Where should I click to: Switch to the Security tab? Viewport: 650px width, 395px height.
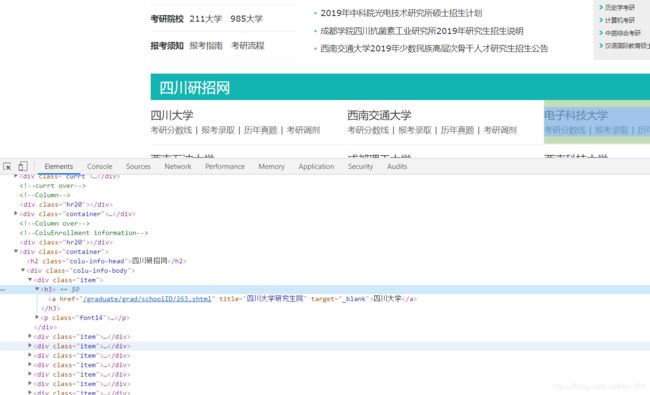point(360,166)
